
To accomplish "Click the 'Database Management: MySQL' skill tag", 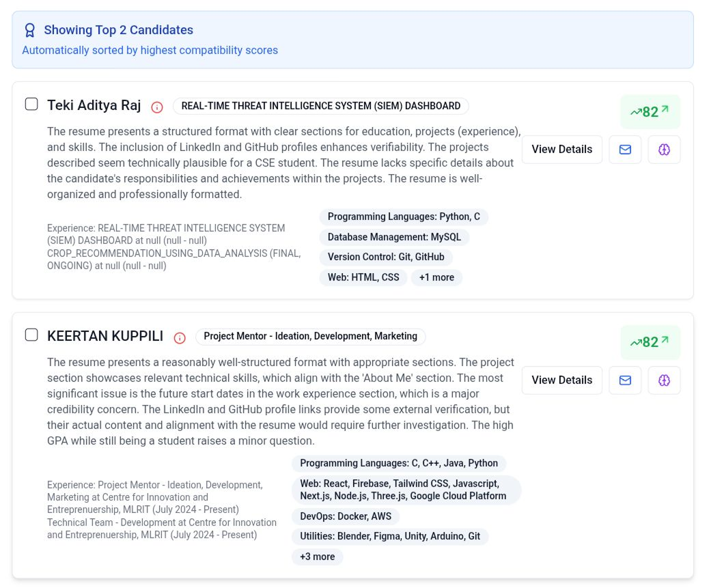I will (x=394, y=237).
